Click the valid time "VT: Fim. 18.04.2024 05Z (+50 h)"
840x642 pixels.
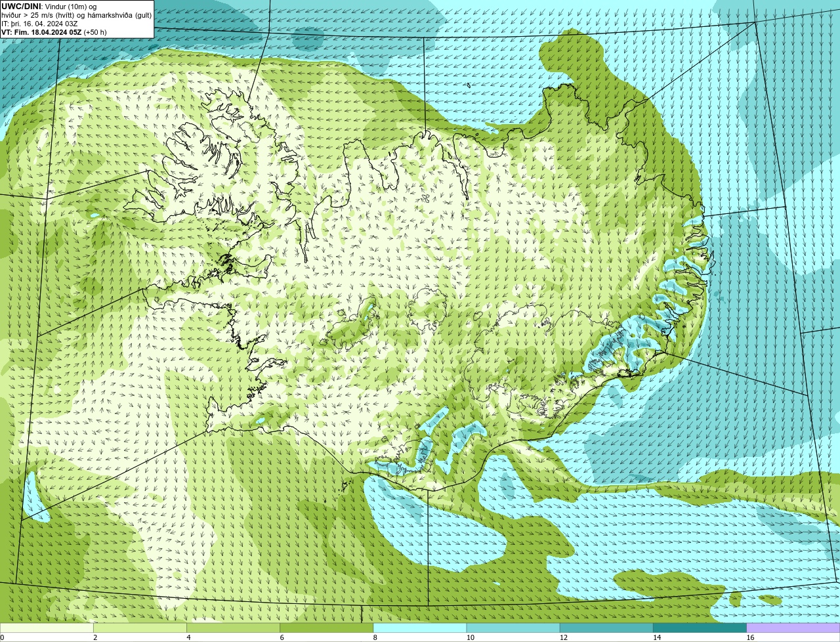click(x=54, y=32)
